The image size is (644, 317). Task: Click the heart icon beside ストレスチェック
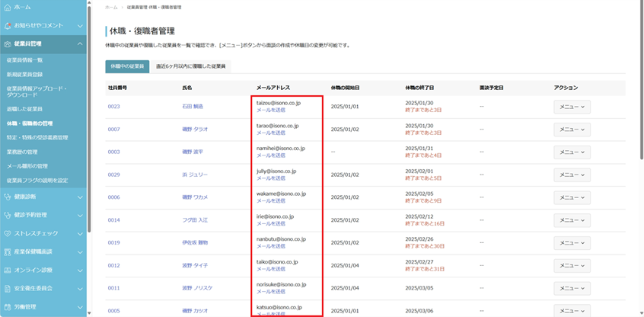click(x=7, y=233)
